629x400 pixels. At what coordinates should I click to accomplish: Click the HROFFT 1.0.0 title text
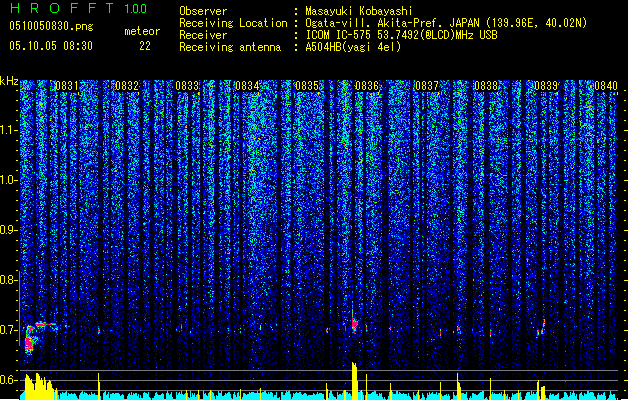tap(79, 8)
